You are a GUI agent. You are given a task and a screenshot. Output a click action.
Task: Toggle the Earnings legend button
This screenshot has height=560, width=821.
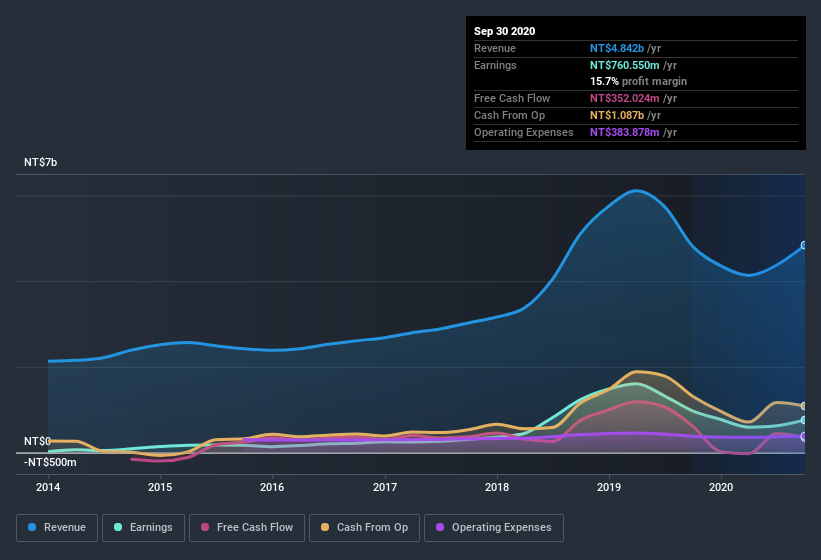tap(143, 528)
